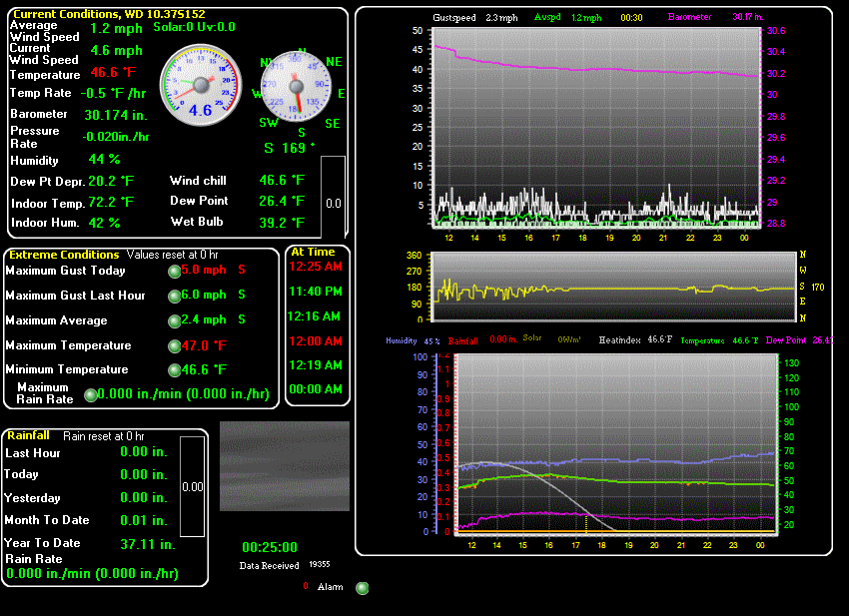Click the LED beside Minimum Temperature
Viewport: 849px width, 616px height.
174,370
